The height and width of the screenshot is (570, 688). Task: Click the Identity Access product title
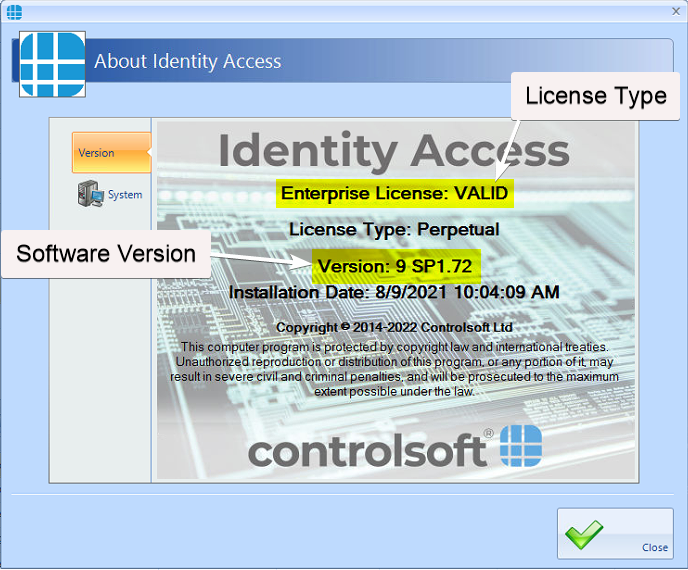(x=394, y=151)
